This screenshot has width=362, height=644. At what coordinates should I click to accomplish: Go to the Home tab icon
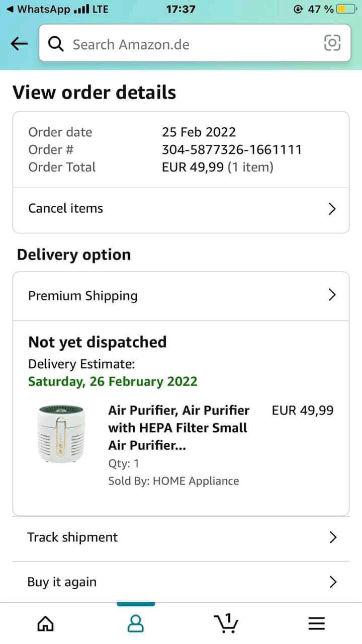coord(46,623)
